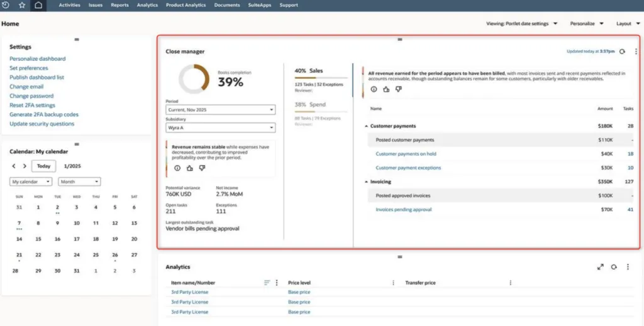Screen dimensions: 644x326
Task: Open the recent records clock icon
Action: (6, 5)
